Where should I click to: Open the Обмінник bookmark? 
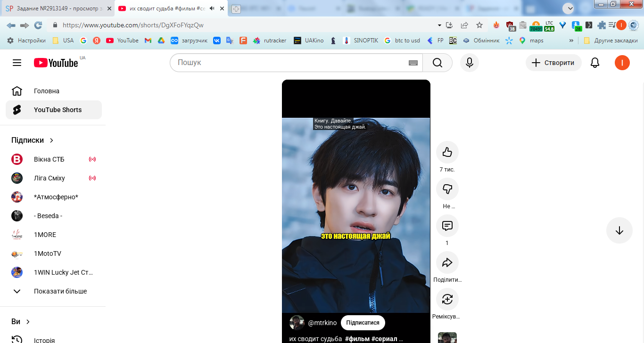click(x=481, y=41)
